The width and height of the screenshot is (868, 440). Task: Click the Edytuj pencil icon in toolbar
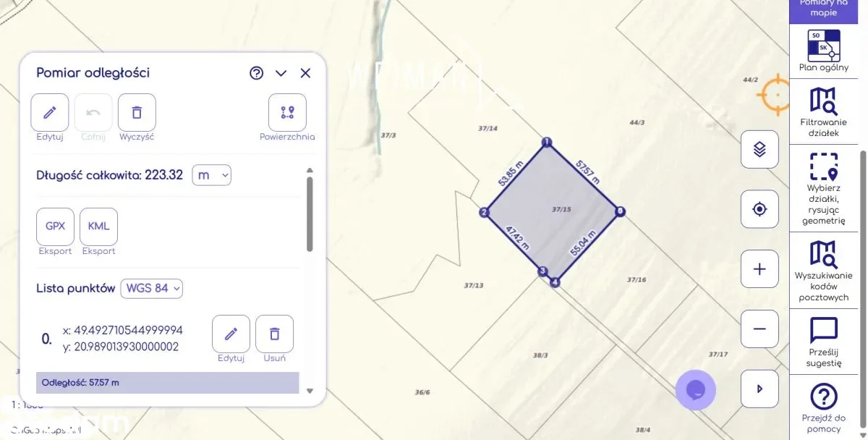(x=50, y=113)
